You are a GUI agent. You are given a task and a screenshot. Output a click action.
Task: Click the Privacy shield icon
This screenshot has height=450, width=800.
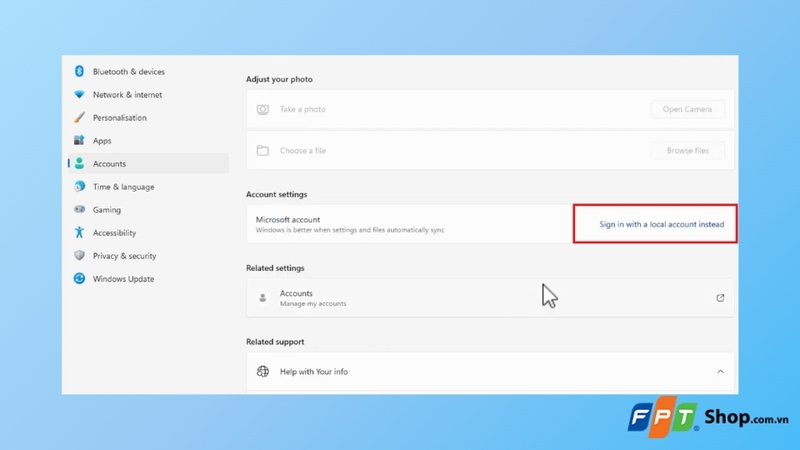tap(79, 255)
